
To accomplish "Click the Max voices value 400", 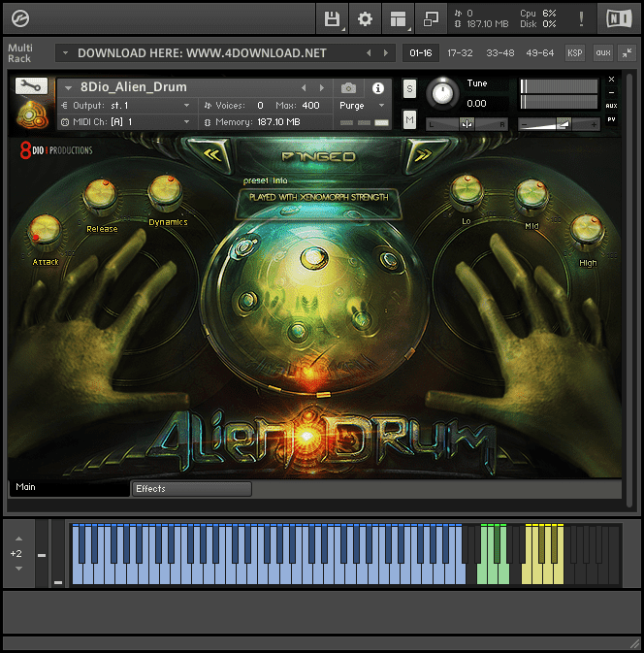I will pyautogui.click(x=311, y=106).
